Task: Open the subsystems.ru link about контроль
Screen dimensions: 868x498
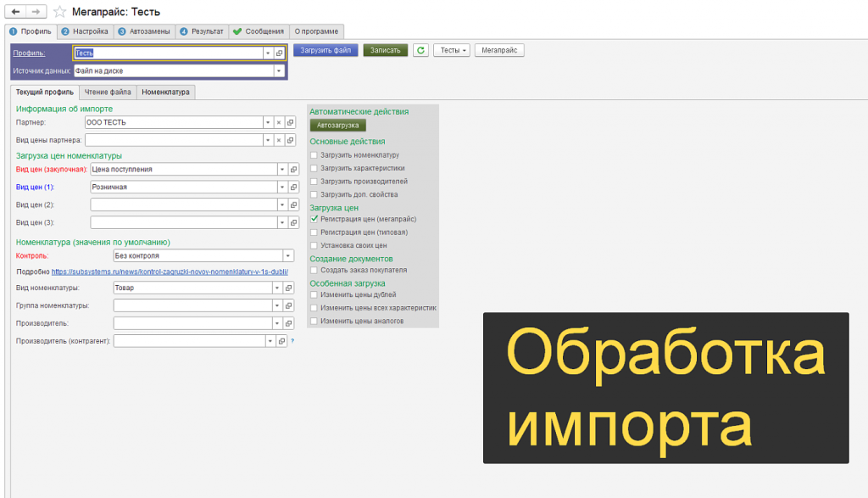Action: [170, 271]
